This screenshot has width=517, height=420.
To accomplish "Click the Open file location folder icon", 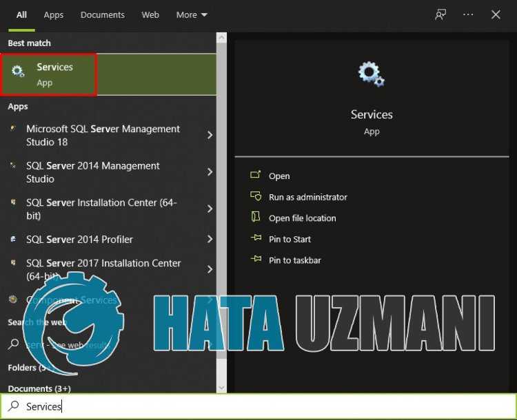I will pyautogui.click(x=256, y=217).
